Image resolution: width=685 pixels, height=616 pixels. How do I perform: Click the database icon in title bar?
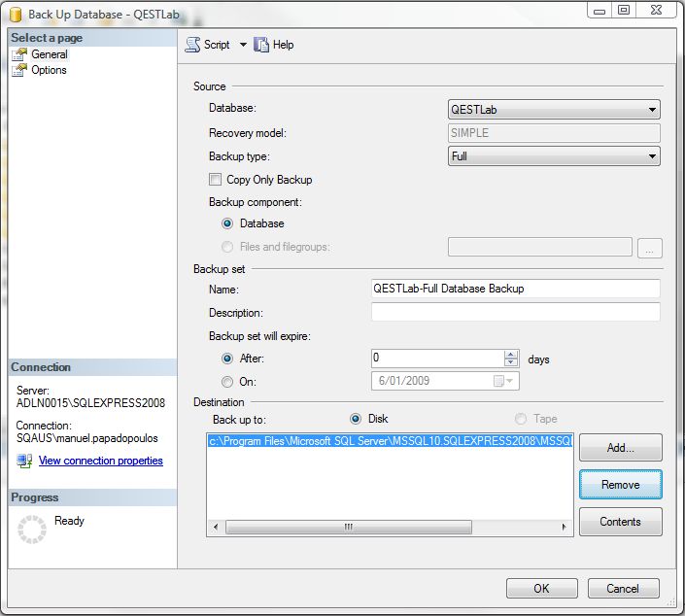pos(15,14)
